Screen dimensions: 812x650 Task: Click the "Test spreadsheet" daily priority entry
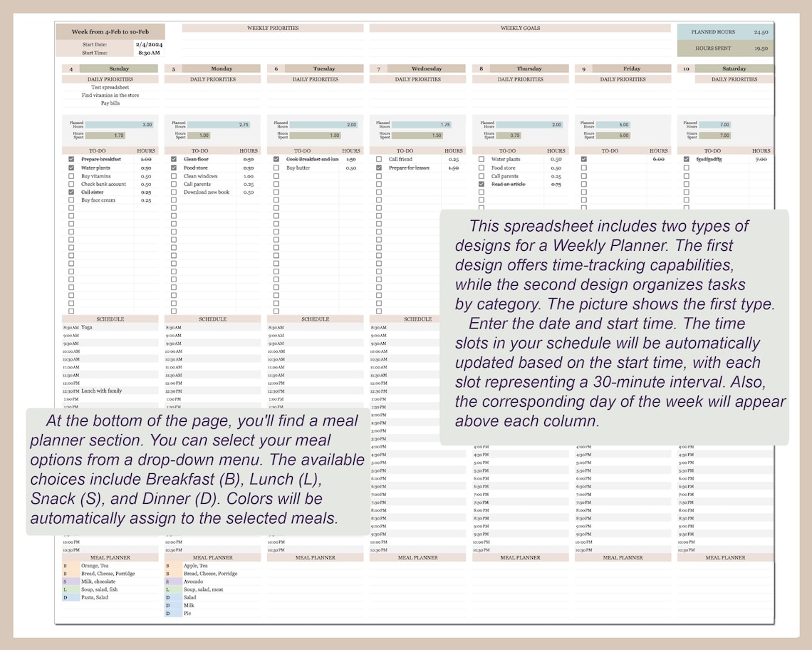[110, 88]
